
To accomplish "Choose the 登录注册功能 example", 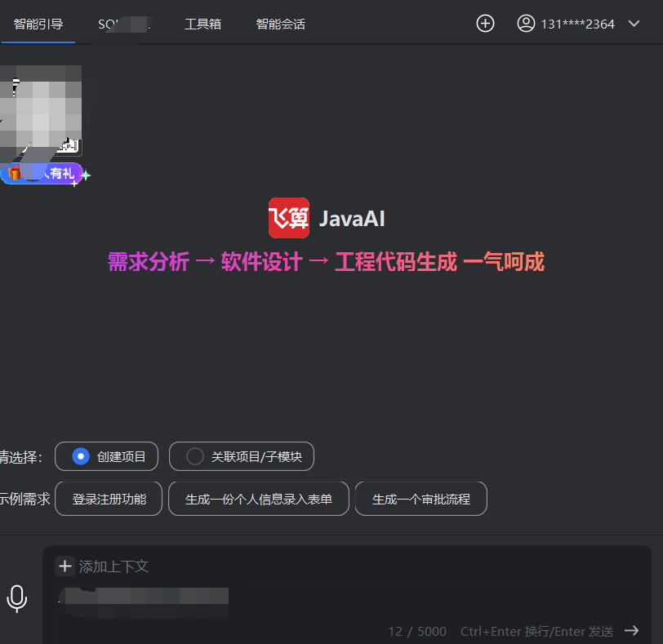I will click(x=109, y=499).
